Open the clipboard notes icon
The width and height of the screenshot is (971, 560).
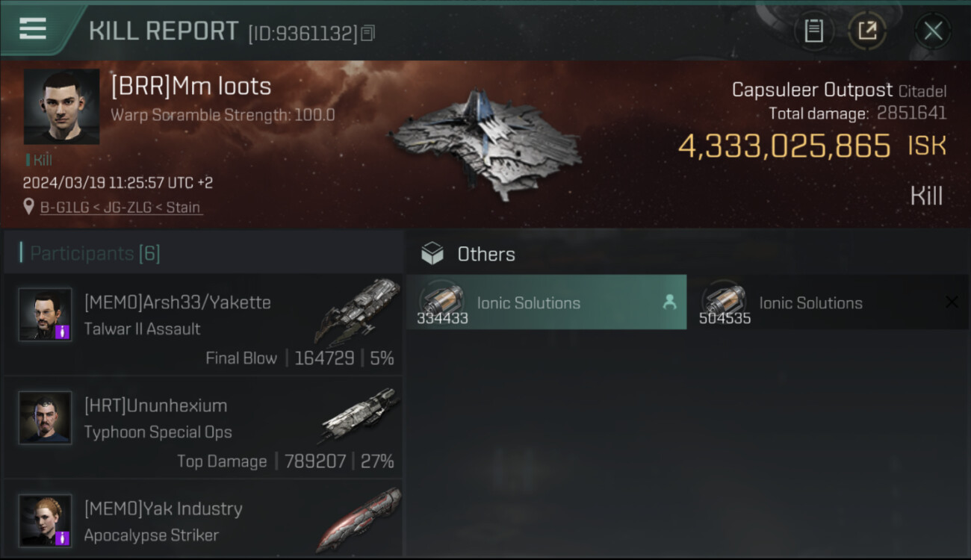[x=813, y=31]
